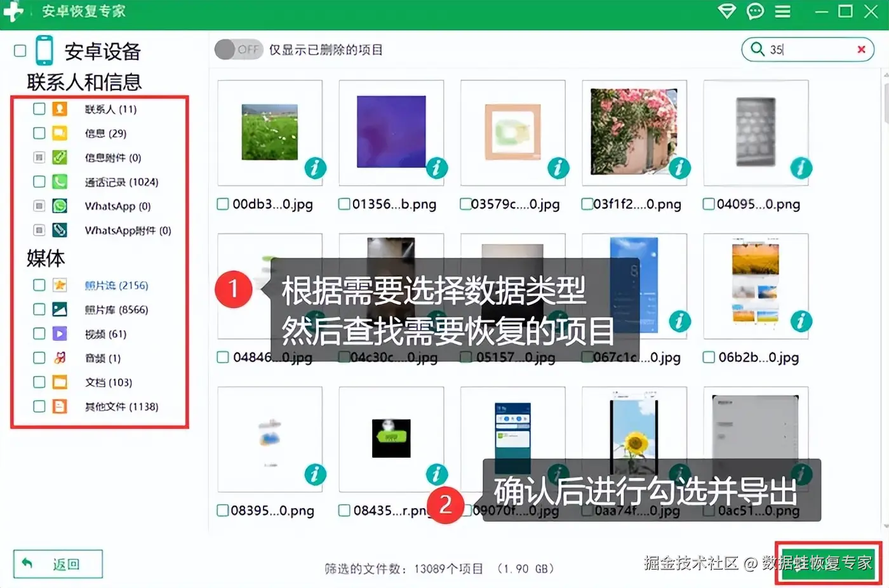889x588 pixels.
Task: Show info for 01356...b.png thumbnail
Action: pos(436,168)
